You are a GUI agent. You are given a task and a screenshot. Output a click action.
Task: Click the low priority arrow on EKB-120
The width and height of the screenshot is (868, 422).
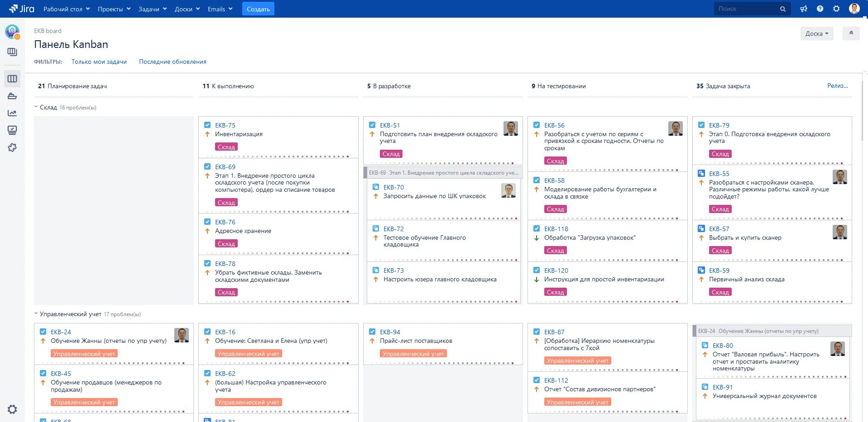coord(537,280)
